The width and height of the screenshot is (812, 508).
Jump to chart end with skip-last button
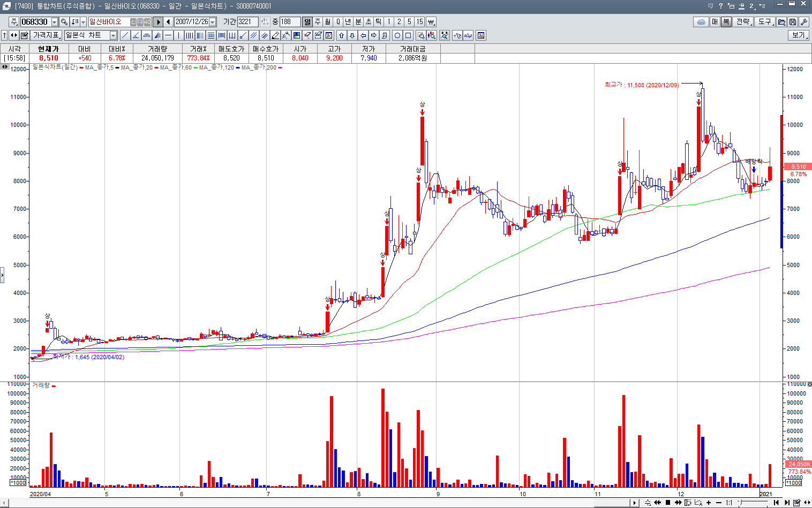[x=787, y=503]
